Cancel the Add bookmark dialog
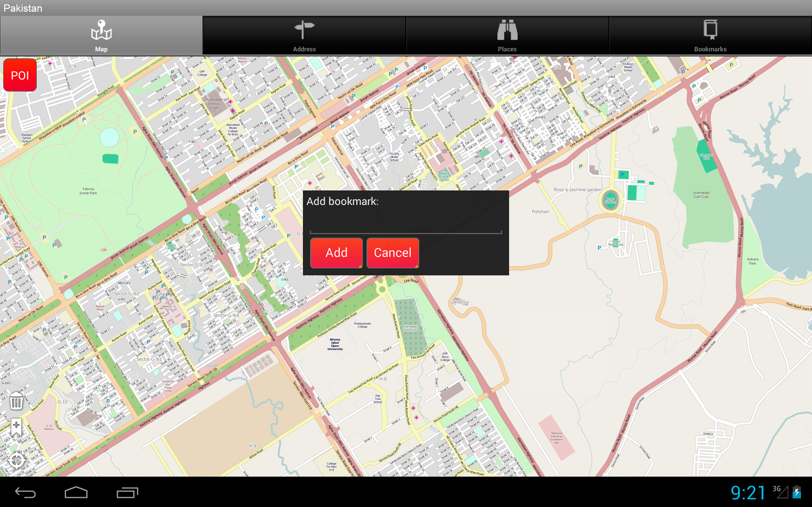Viewport: 812px width, 507px height. 393,253
